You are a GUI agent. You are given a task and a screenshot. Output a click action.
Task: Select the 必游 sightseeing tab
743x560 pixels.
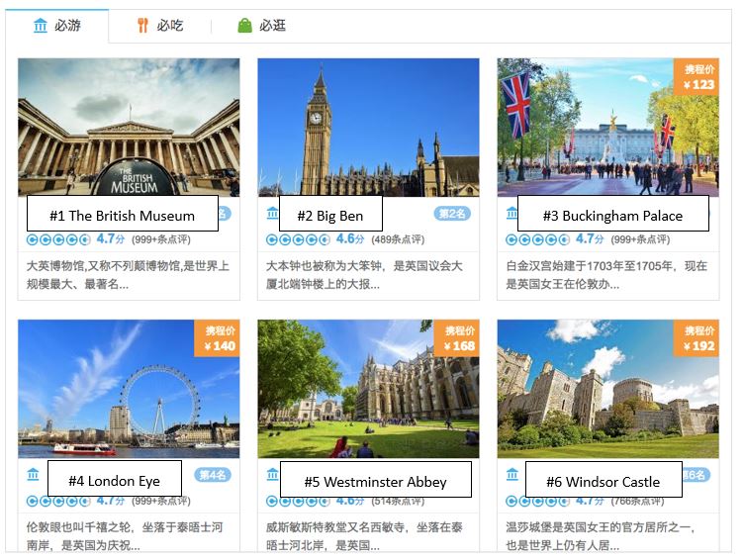click(56, 26)
